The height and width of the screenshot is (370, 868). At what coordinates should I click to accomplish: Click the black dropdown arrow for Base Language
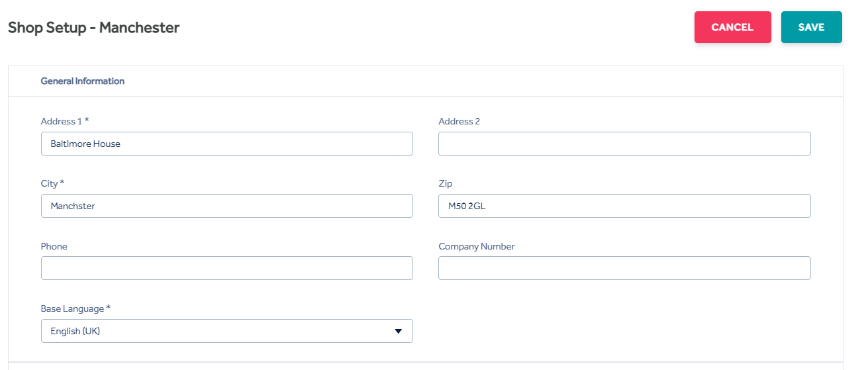pos(398,331)
